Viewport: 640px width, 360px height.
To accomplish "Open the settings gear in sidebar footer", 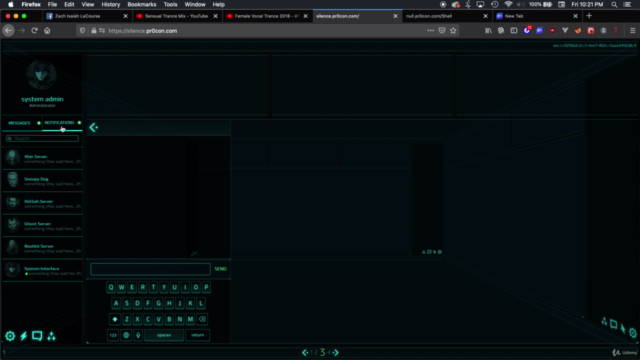I will (x=10, y=336).
